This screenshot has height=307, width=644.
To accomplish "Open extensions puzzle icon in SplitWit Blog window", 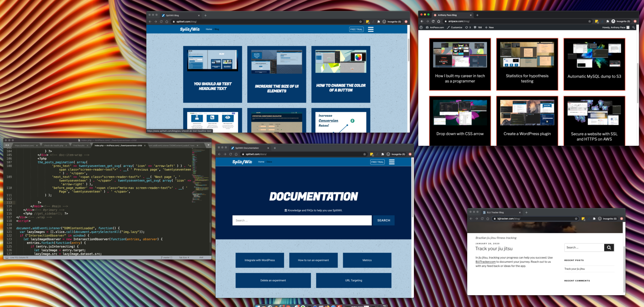I will 379,22.
